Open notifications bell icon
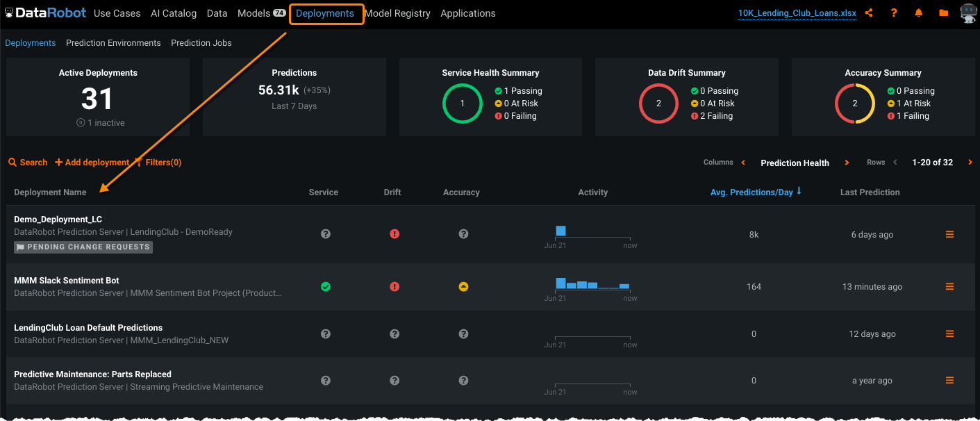 coord(919,13)
